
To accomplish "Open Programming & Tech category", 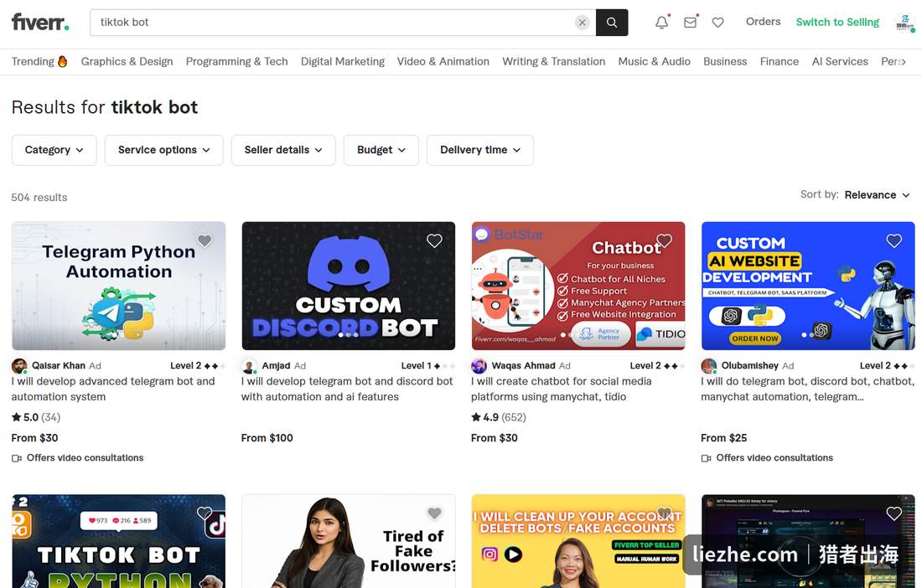I will click(237, 62).
